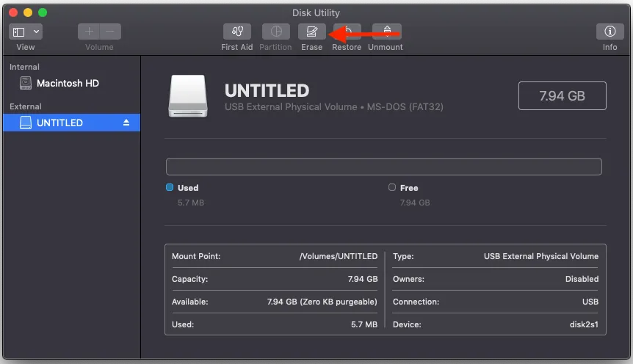Viewport: 633px width, 364px height.
Task: Click the Erase toolbar icon
Action: [x=311, y=32]
